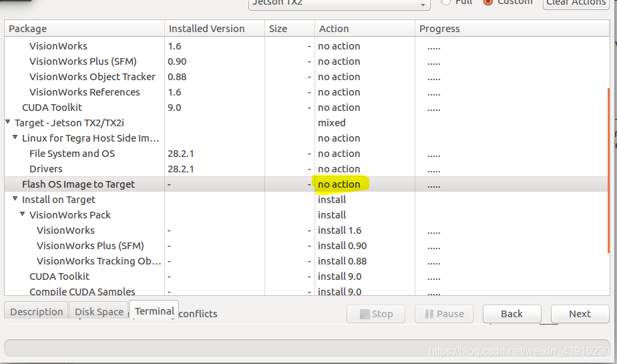Collapse the VisionWorks Pack group
The height and width of the screenshot is (364, 617).
point(23,214)
